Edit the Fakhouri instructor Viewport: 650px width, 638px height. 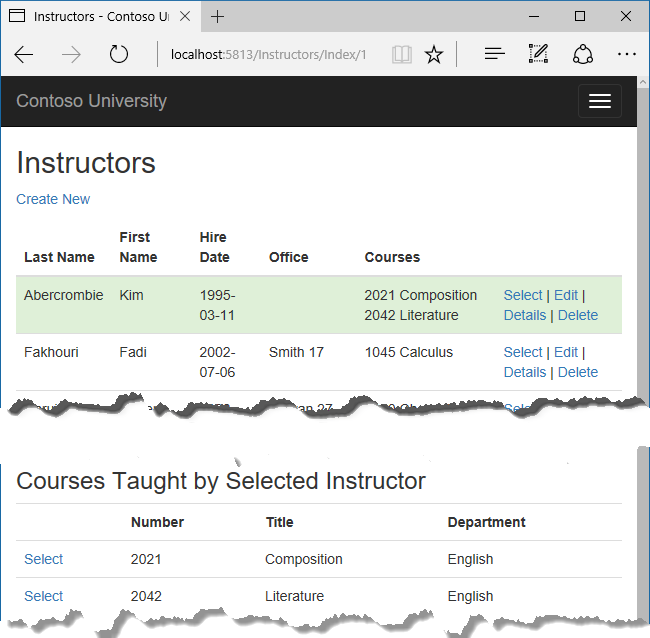(x=566, y=352)
